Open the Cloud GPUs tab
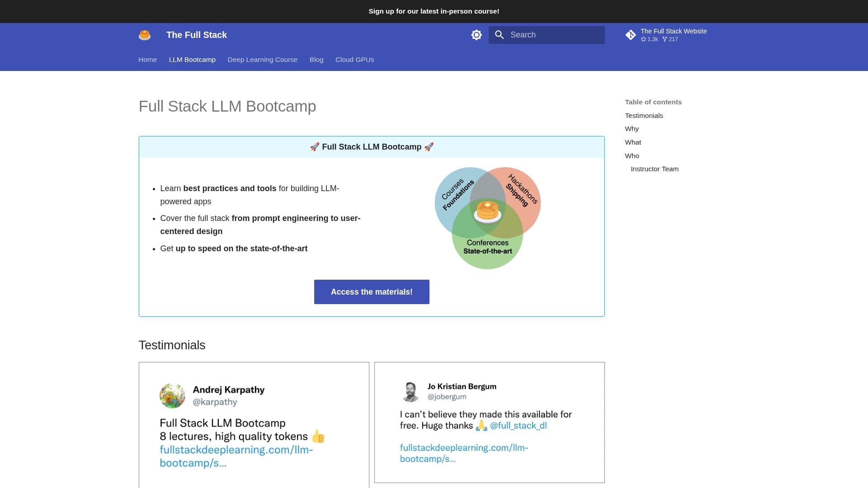 pos(355,60)
